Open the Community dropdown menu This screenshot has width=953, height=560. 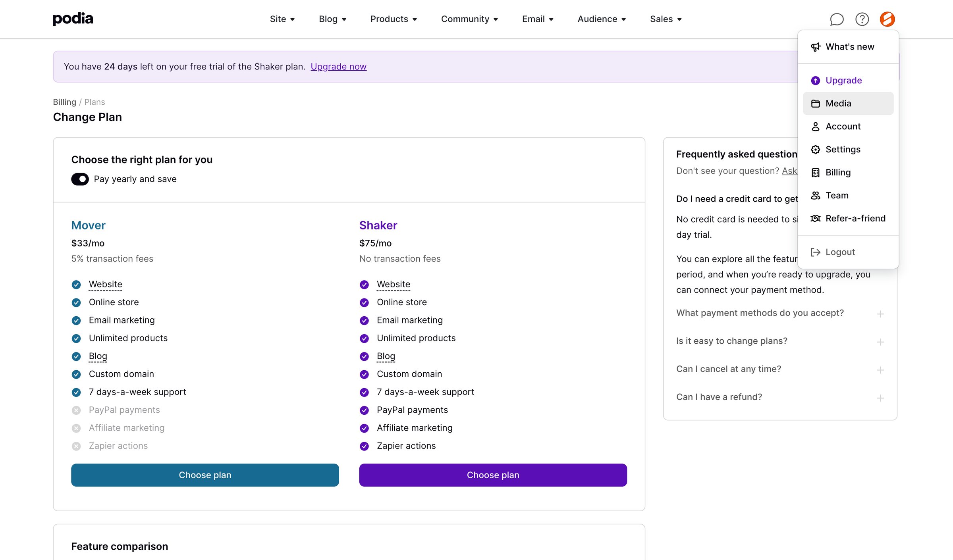(469, 19)
